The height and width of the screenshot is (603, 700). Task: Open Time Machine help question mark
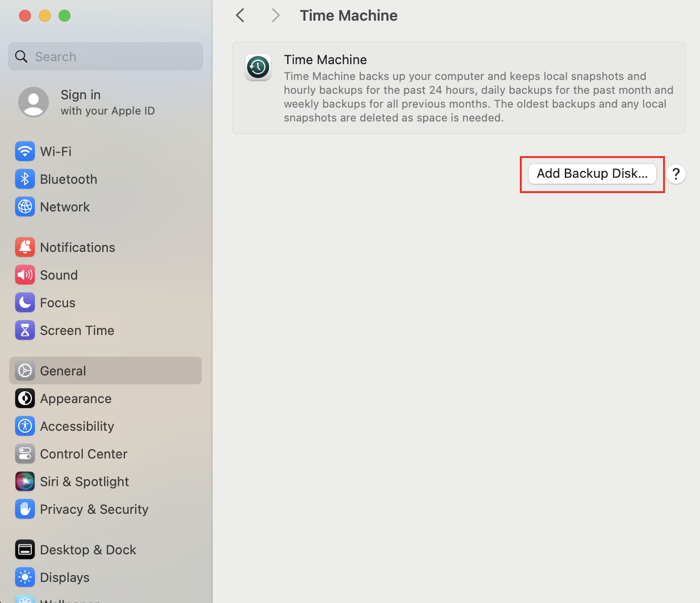[676, 174]
